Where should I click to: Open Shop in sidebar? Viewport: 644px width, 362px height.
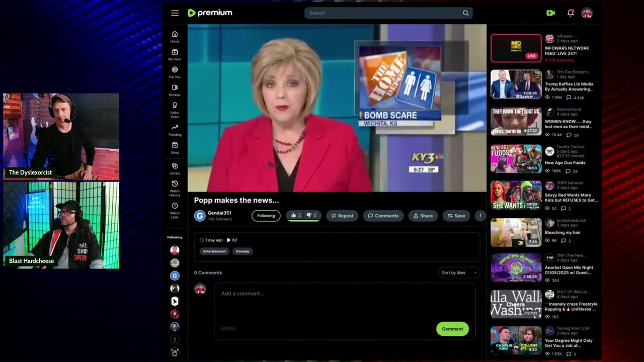[175, 148]
